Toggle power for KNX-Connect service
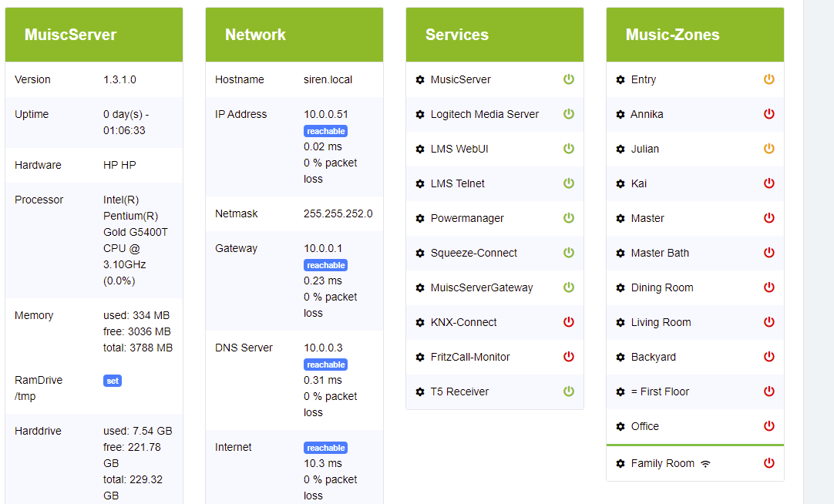The width and height of the screenshot is (834, 504). click(x=569, y=322)
